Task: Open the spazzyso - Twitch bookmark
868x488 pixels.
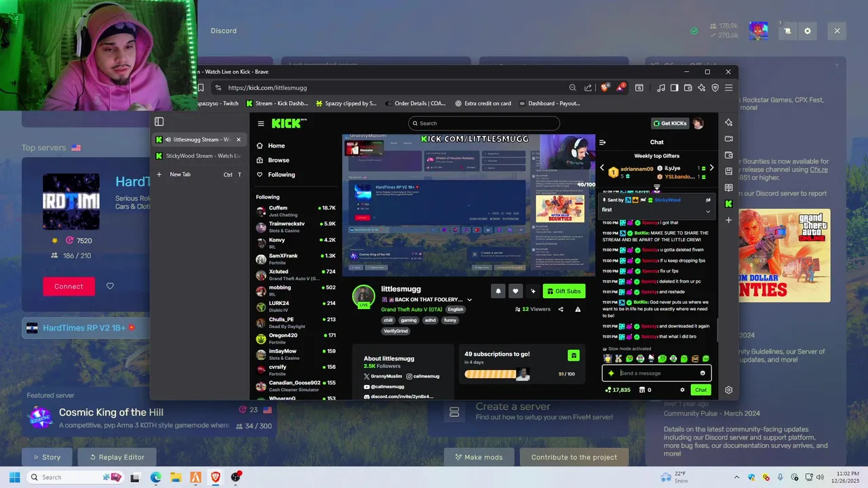Action: [x=218, y=104]
